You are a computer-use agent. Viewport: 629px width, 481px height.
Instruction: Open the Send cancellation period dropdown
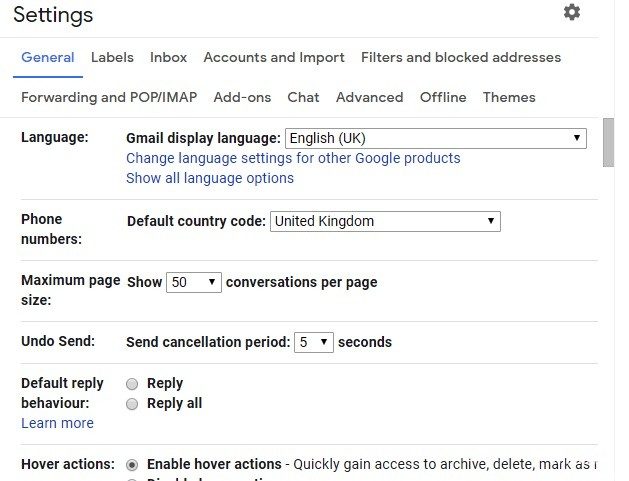pyautogui.click(x=314, y=343)
